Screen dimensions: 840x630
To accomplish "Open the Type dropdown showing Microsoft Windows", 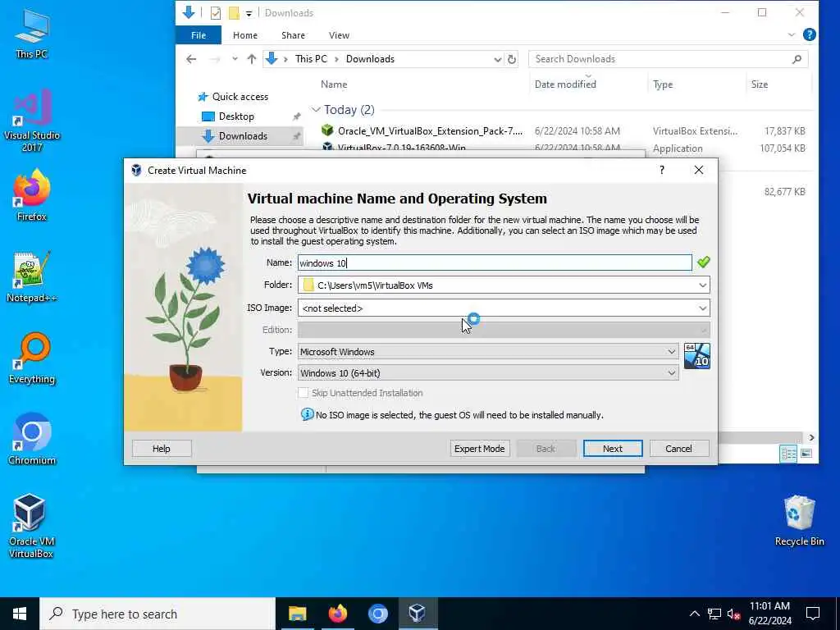I will (x=488, y=351).
